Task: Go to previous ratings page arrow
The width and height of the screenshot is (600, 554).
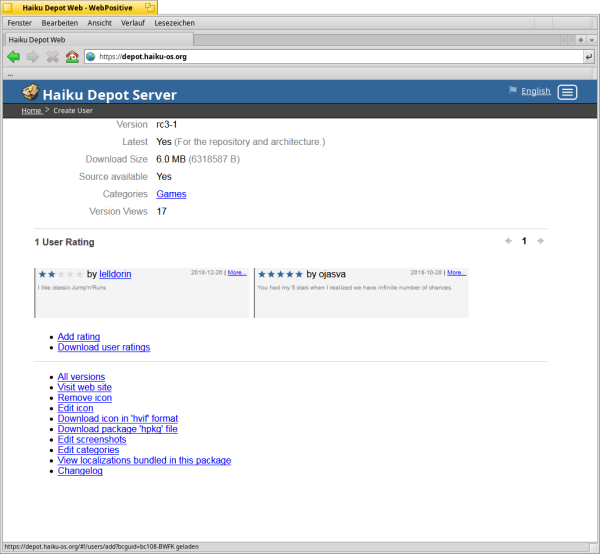Action: tap(507, 241)
